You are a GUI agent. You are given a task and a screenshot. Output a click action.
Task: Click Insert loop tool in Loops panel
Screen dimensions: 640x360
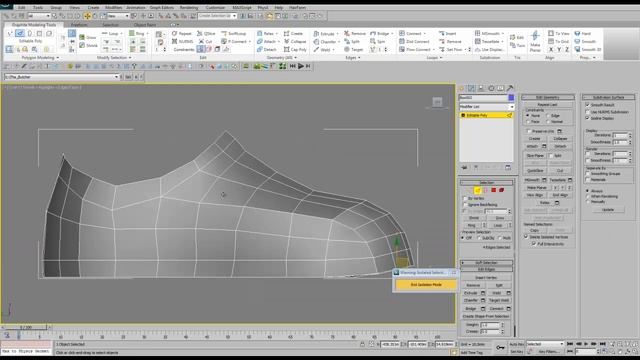(x=448, y=33)
